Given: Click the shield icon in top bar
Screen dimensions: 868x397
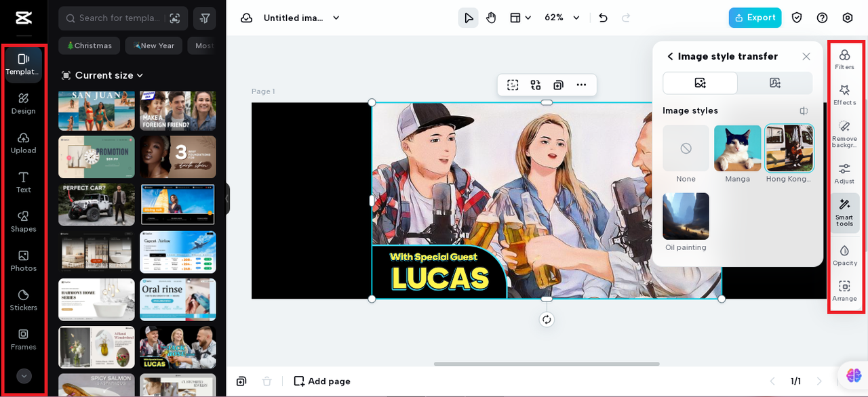Looking at the screenshot, I should tap(797, 18).
